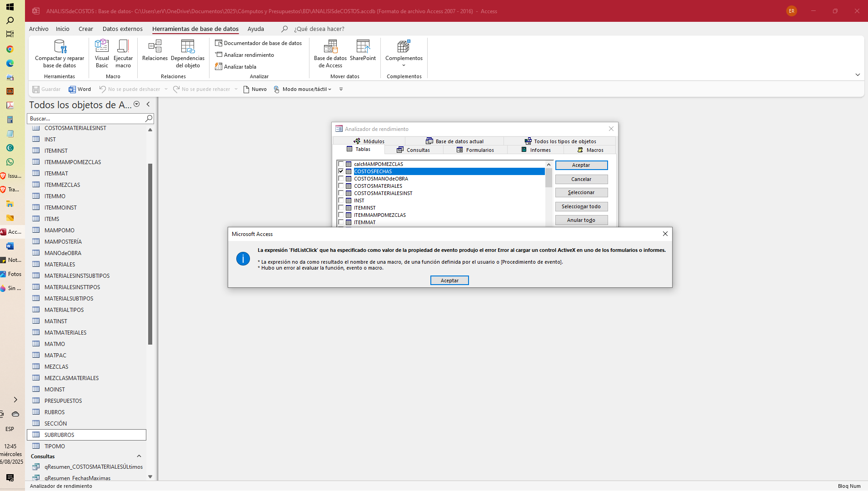Click Ejecutar macro icon
The width and height of the screenshot is (868, 491).
pos(123,54)
